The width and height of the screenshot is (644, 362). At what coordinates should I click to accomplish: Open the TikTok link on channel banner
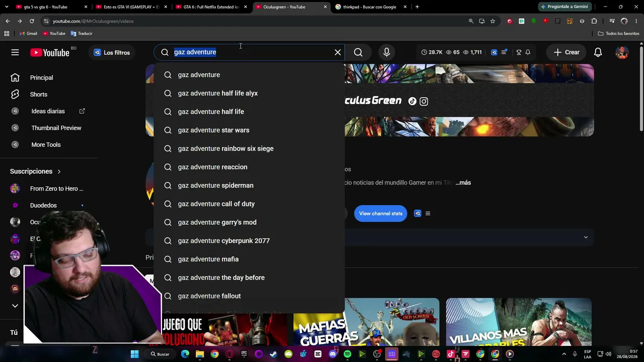(412, 101)
